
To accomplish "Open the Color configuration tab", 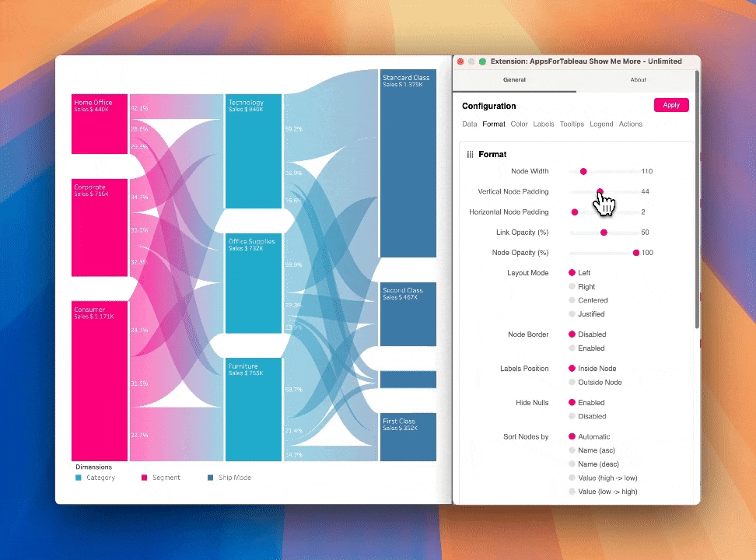I will click(519, 124).
